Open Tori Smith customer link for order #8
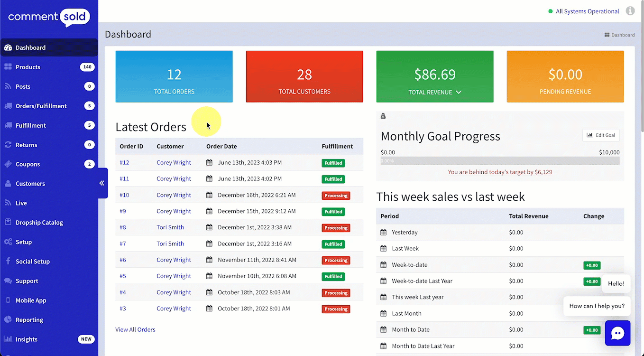The height and width of the screenshot is (356, 644). 170,227
